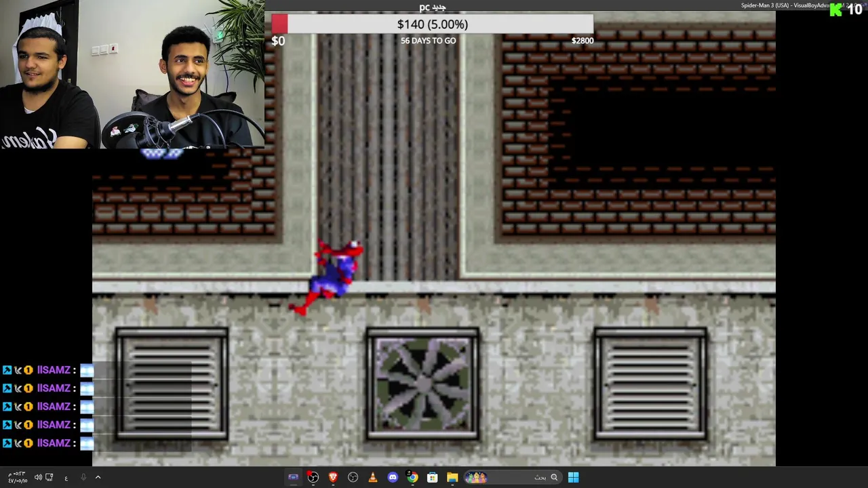This screenshot has height=488, width=868.
Task: Click the '56 DAYS TO GO' label
Action: [x=428, y=41]
